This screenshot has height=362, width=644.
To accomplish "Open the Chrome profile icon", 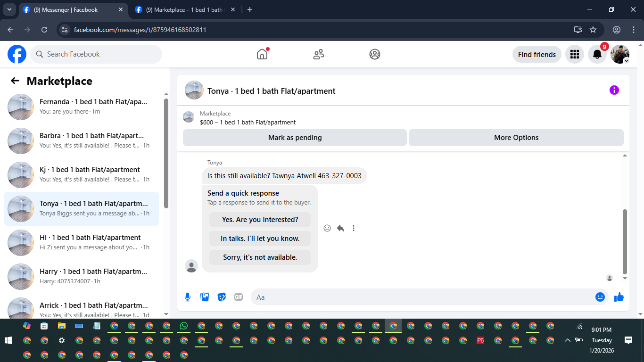I will [x=617, y=30].
